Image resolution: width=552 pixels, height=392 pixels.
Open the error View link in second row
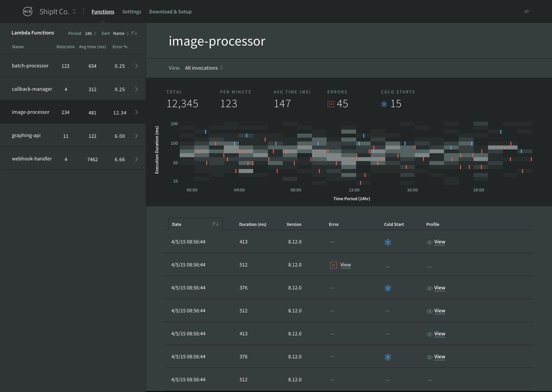345,265
